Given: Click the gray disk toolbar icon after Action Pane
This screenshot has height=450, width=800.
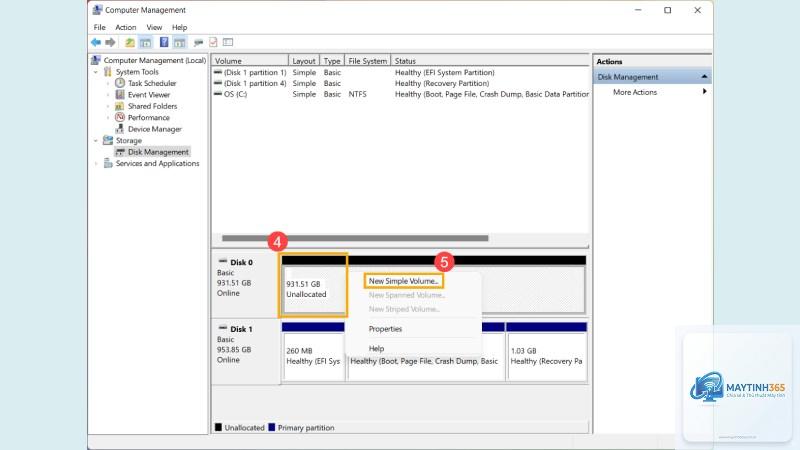Looking at the screenshot, I should click(x=198, y=42).
